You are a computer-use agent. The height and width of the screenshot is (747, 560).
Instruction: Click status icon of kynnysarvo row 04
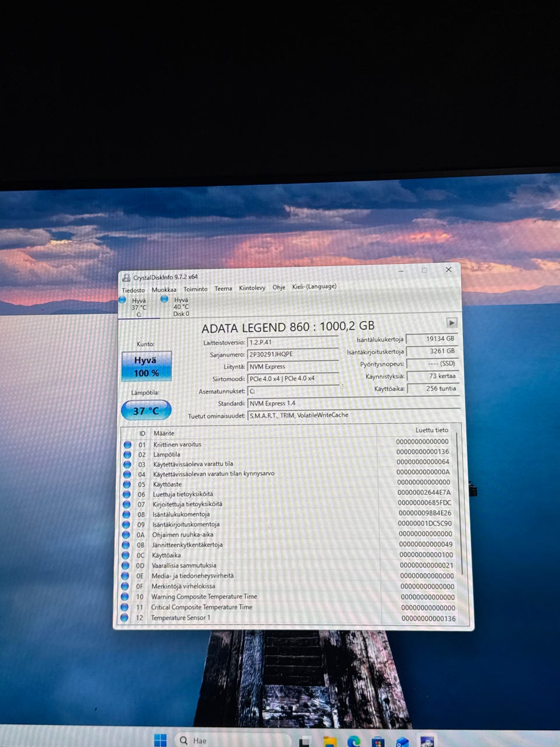coord(127,474)
